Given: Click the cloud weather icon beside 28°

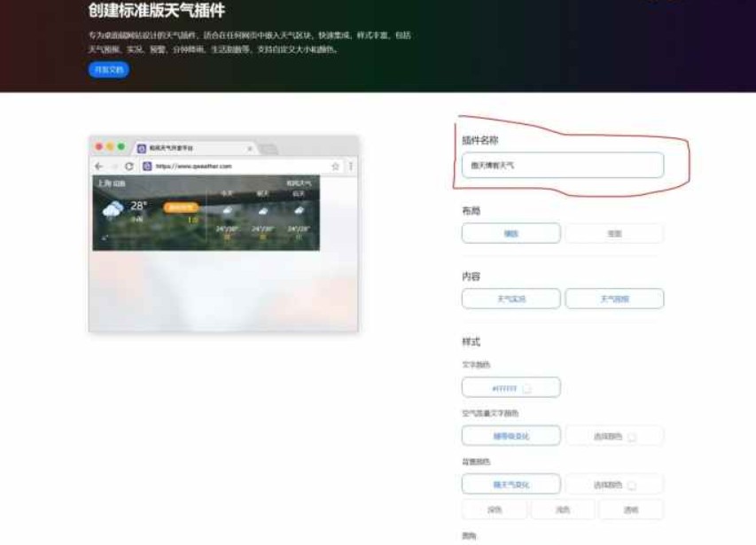Looking at the screenshot, I should pos(113,211).
